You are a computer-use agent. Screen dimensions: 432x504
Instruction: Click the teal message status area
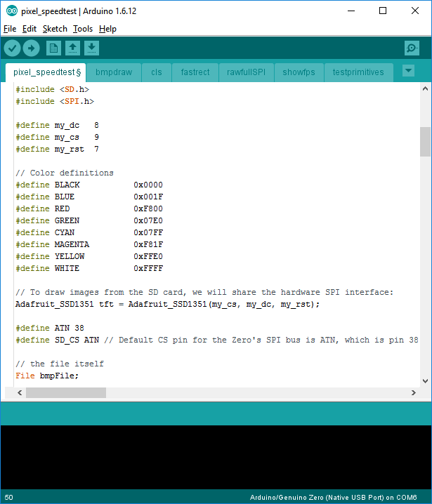point(216,413)
